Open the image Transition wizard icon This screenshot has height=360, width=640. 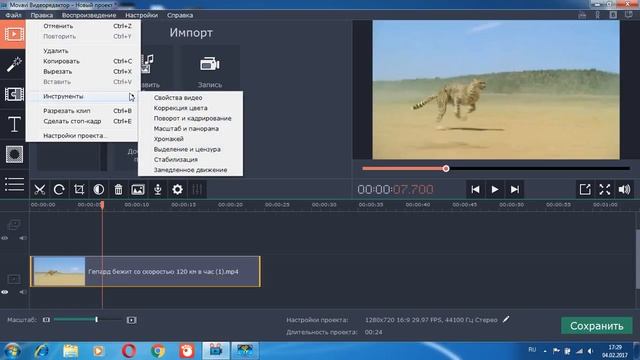[138, 189]
